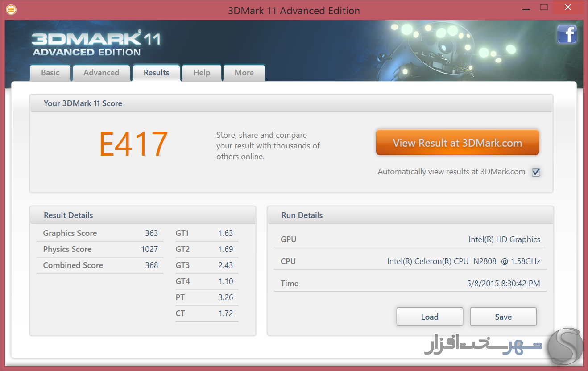Click the 3DMark 11 Advanced Edition logo
588x371 pixels.
(95, 43)
